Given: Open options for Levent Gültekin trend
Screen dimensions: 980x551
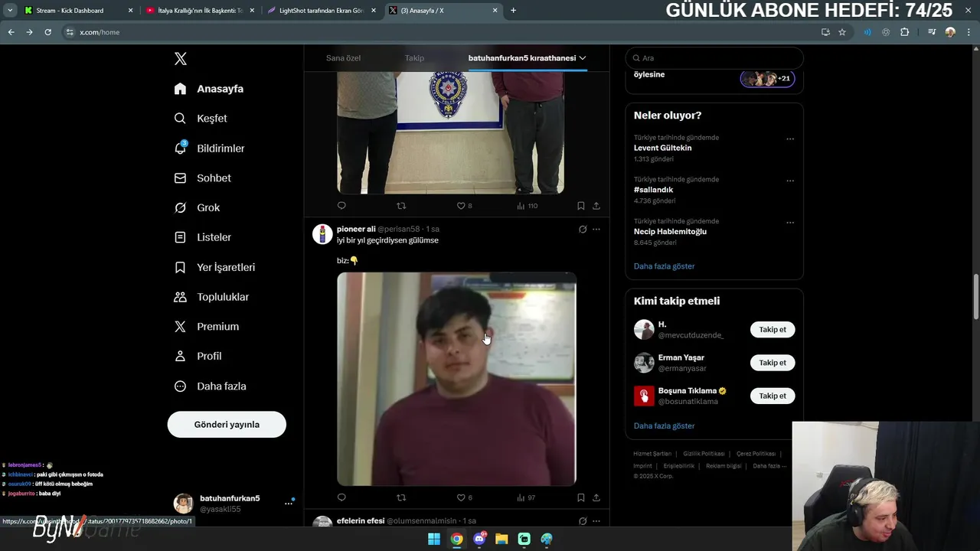Looking at the screenshot, I should pos(790,139).
